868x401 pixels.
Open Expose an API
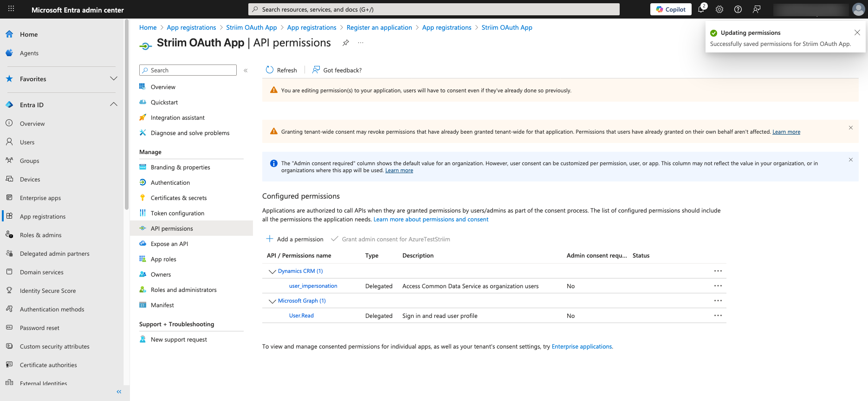coord(169,244)
